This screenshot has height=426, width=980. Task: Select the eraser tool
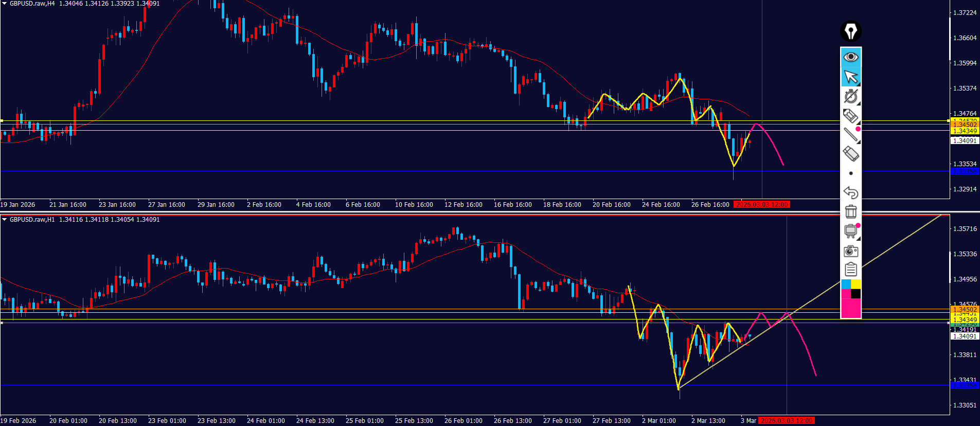click(851, 154)
